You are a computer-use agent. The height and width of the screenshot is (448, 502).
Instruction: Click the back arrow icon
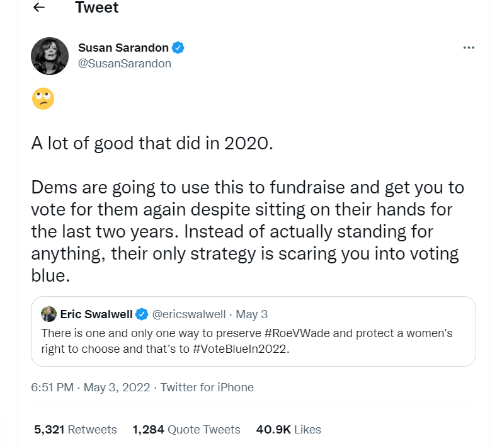tap(39, 8)
